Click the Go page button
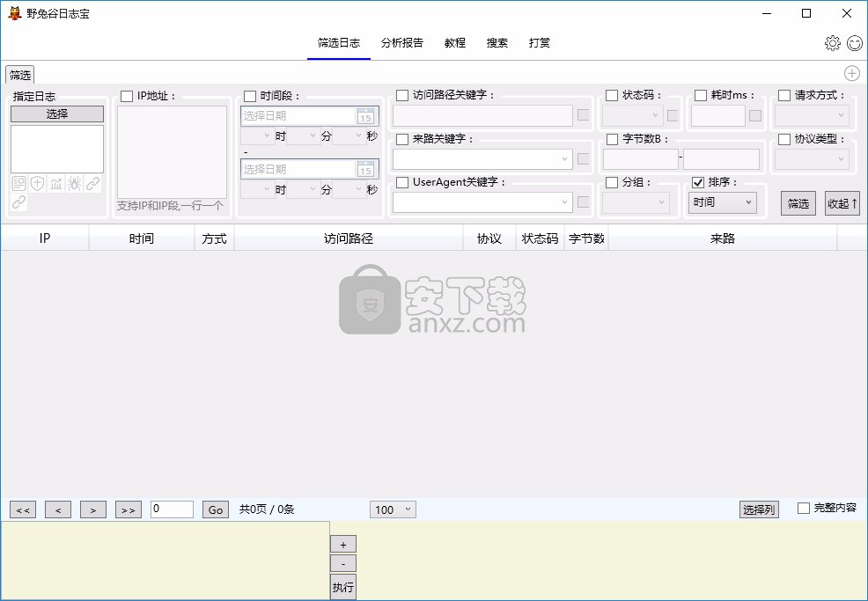This screenshot has height=601, width=868. (x=216, y=509)
